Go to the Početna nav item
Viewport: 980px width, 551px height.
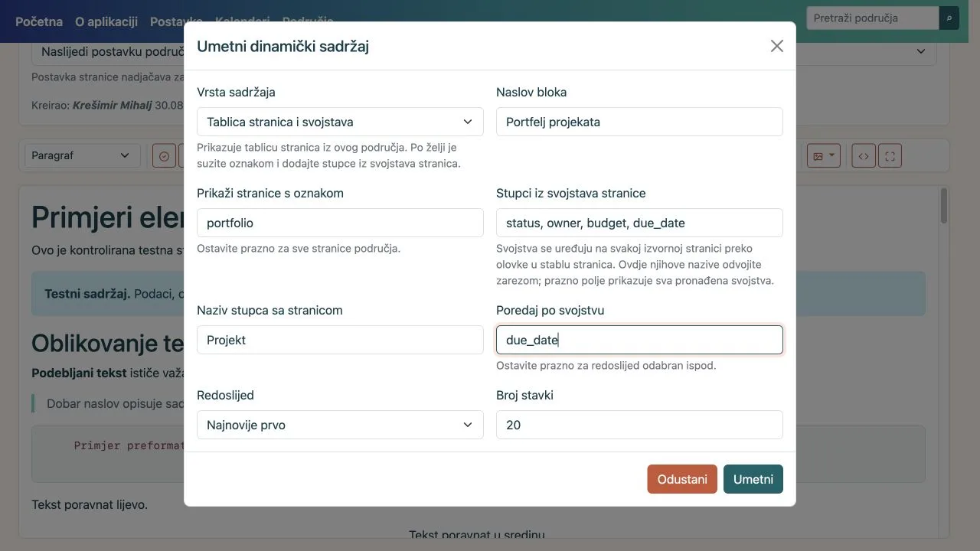39,21
